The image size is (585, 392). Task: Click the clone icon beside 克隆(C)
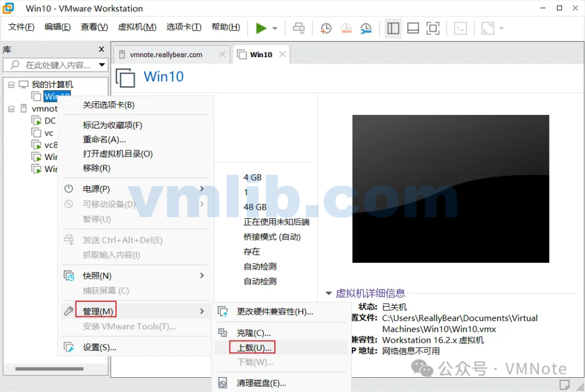(x=223, y=333)
